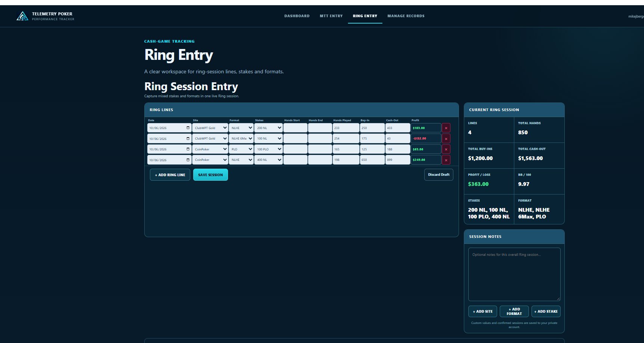Click Hands Start field in the 200 NL row
This screenshot has height=343, width=644.
coord(295,128)
